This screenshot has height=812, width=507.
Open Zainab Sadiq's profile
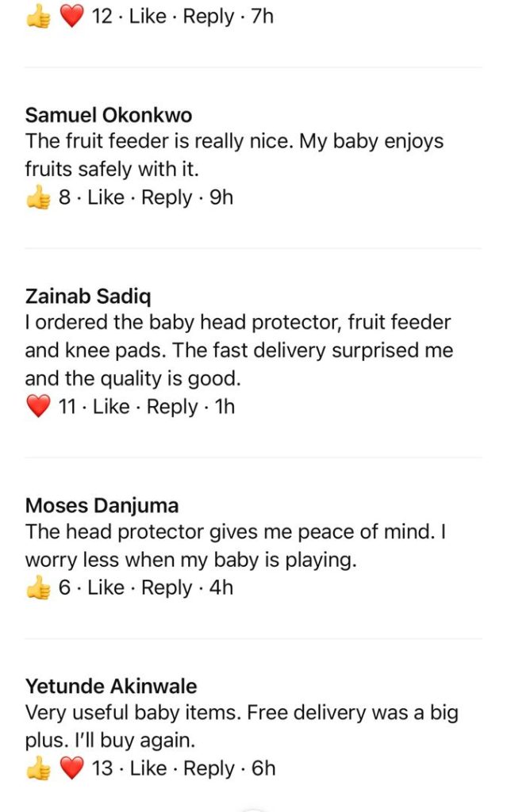tap(88, 297)
